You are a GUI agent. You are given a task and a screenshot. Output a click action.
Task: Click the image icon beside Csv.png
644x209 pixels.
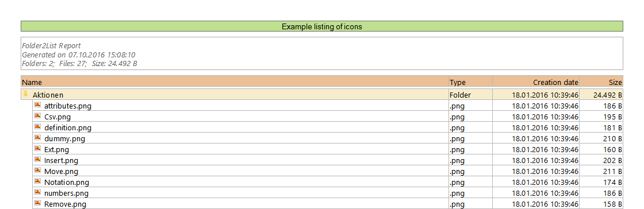pyautogui.click(x=37, y=116)
